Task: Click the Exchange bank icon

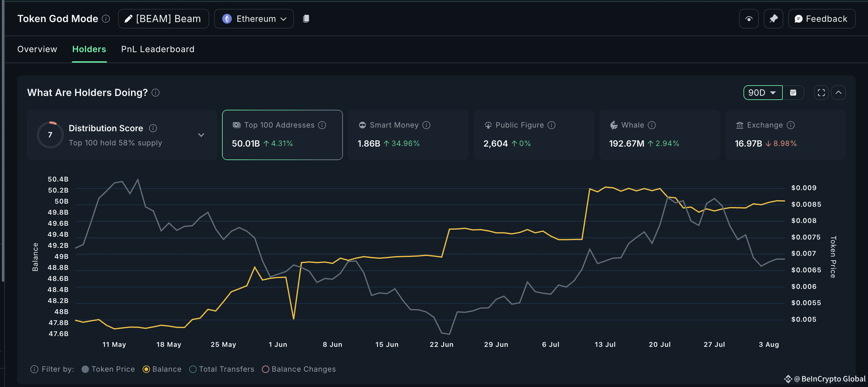Action: [739, 125]
